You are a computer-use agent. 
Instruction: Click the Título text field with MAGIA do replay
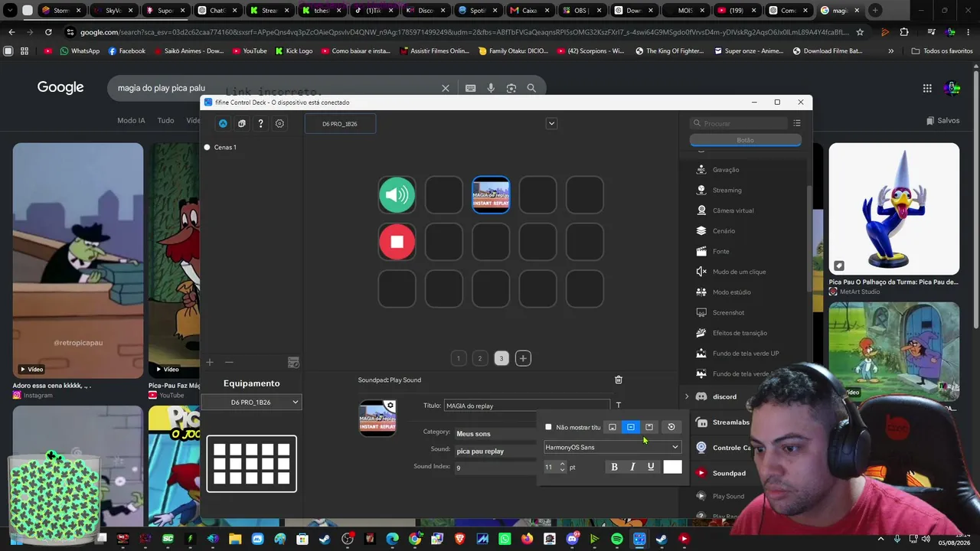[x=527, y=406]
